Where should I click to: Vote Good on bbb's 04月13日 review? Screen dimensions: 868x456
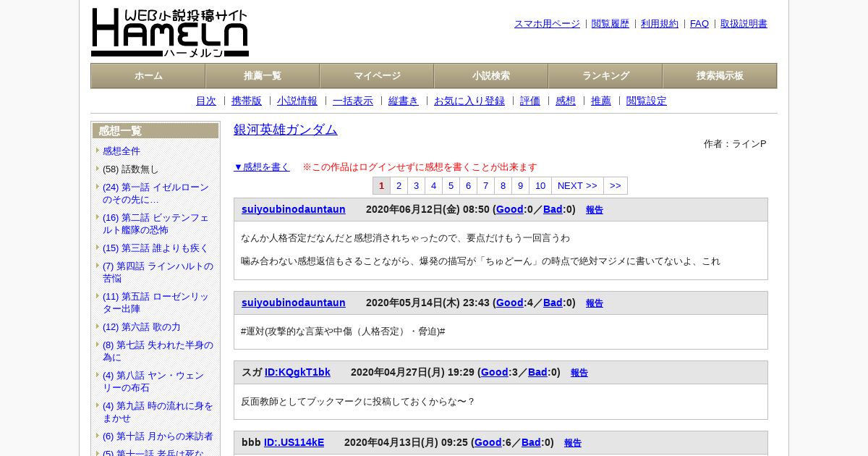488,442
